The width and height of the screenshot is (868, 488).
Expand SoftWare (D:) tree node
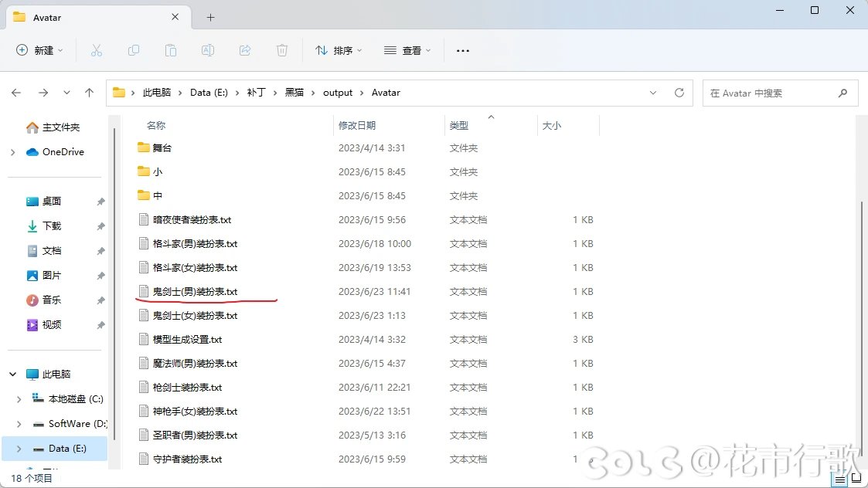coord(19,424)
